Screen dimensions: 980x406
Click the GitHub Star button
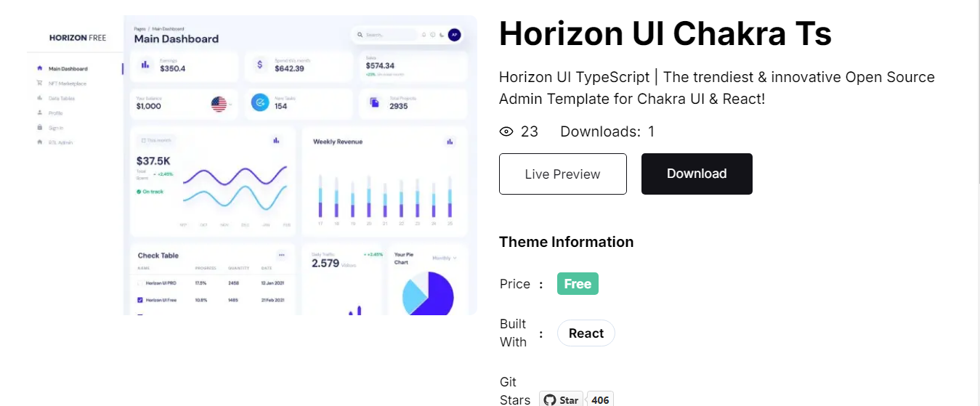click(x=561, y=399)
